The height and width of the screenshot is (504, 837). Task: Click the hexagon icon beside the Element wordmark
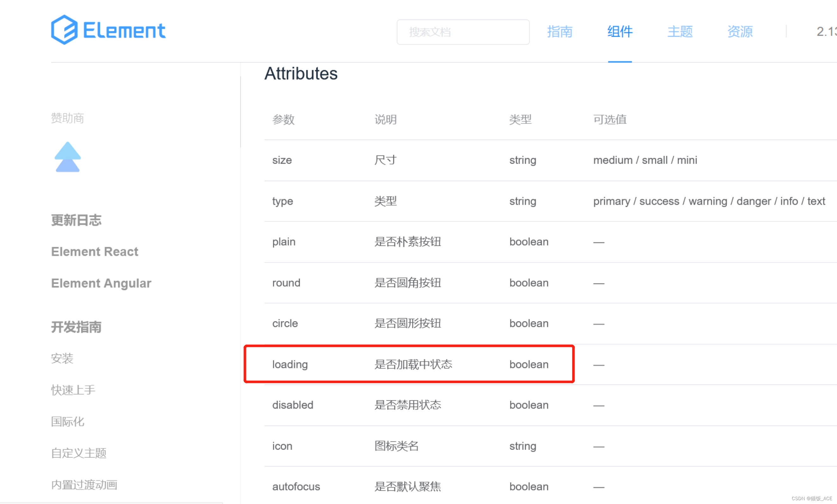tap(65, 30)
